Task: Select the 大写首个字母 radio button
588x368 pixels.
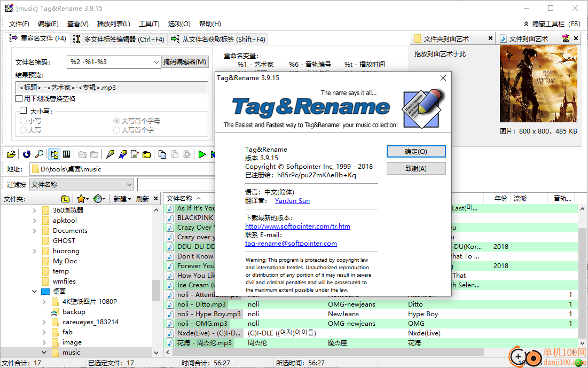Action: [116, 121]
